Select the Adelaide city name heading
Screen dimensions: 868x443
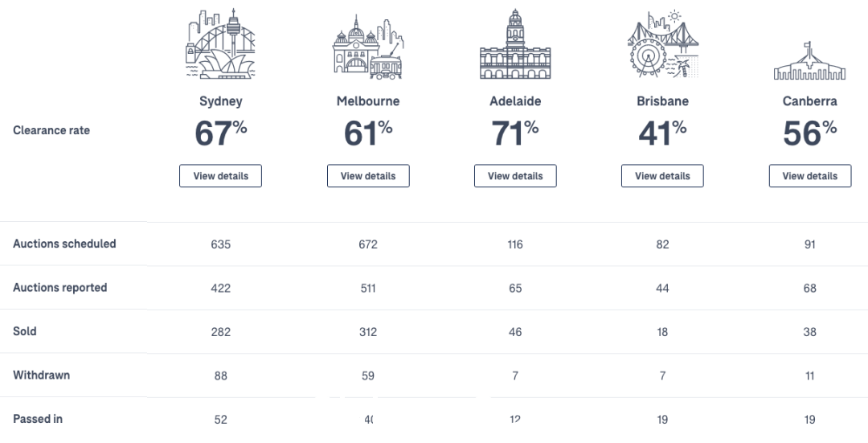pyautogui.click(x=515, y=101)
